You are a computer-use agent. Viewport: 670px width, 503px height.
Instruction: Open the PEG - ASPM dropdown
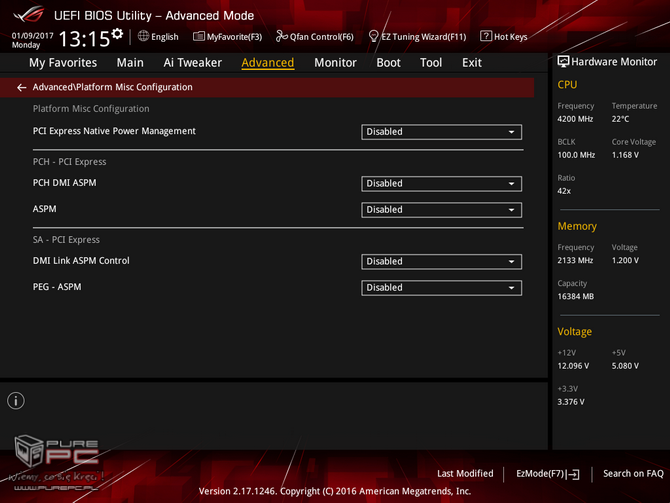441,288
